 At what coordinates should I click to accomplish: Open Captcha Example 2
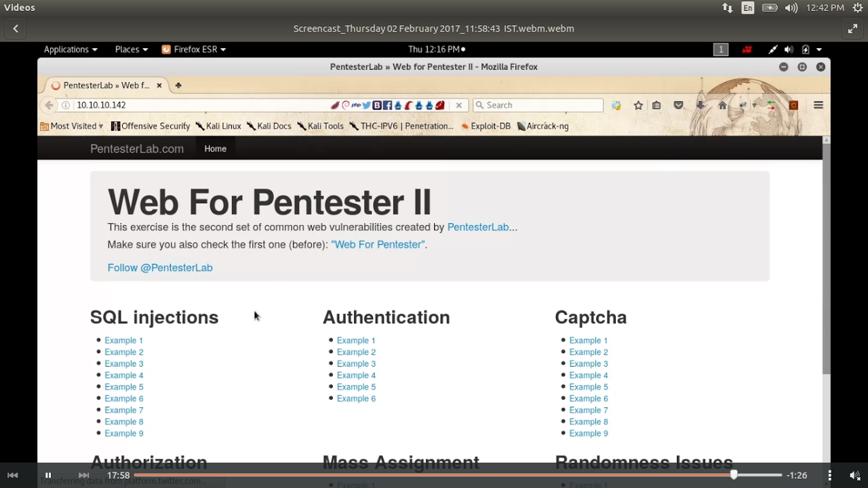(589, 352)
